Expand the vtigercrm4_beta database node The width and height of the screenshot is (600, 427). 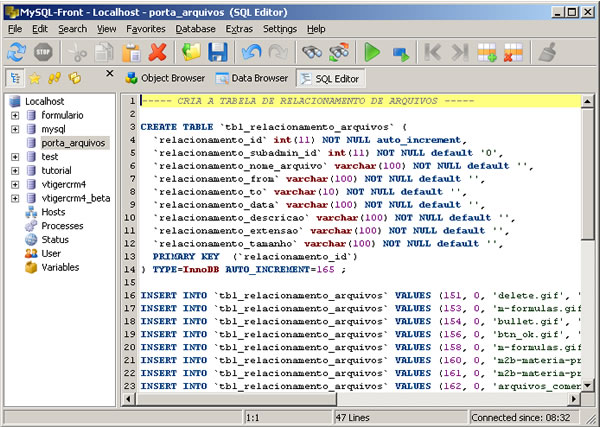pos(15,199)
